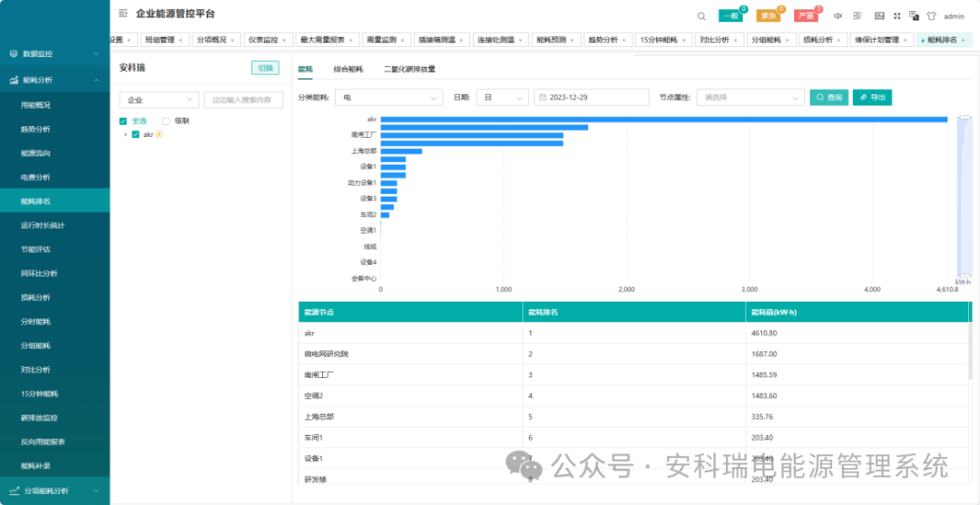
Task: Close the 能耗排名 active tab
Action: (x=963, y=40)
